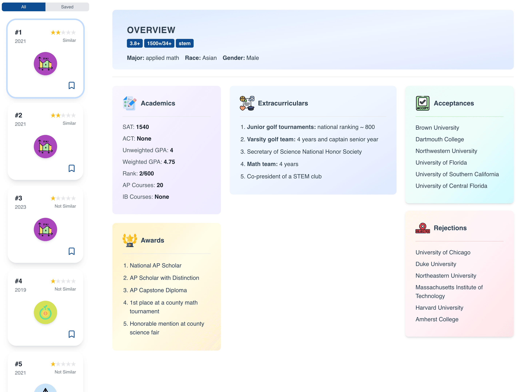
Task: Click the Varsity golf team entry
Action: point(313,139)
